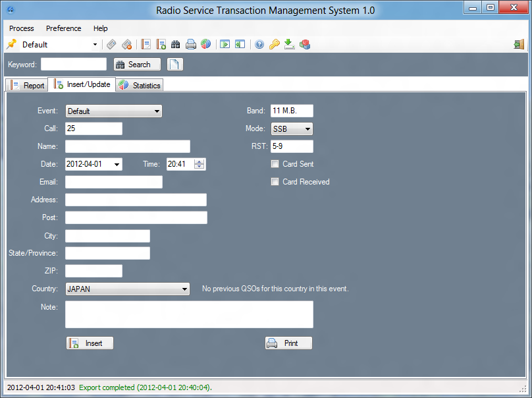Click the binoculars icon in toolbar

point(175,45)
